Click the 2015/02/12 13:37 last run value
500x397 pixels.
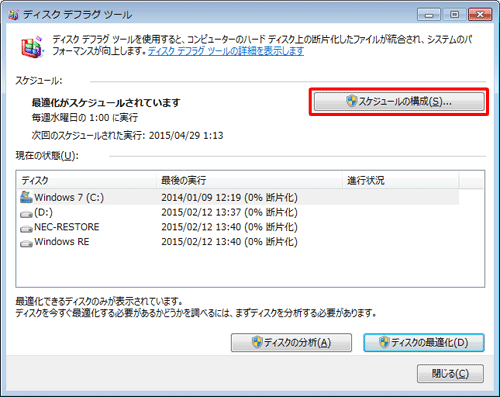(201, 212)
